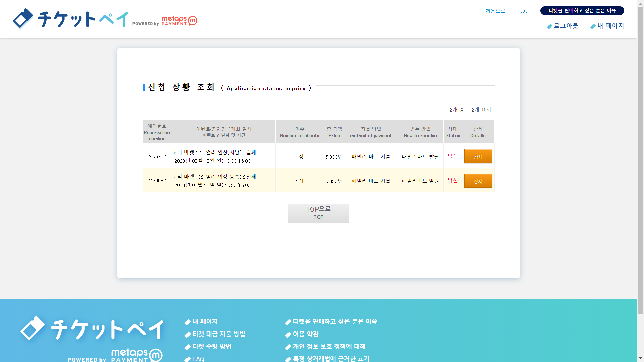
Task: Open 상세 for reservation 2456782
Action: 478,157
